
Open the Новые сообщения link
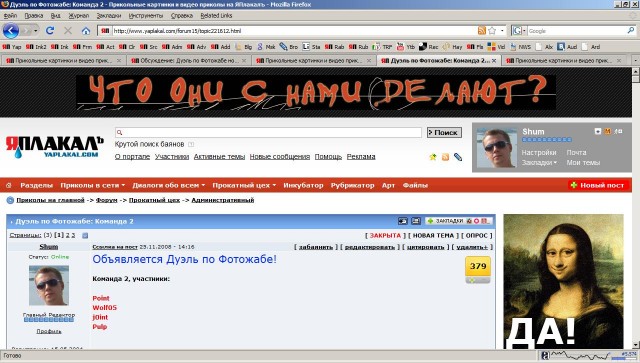[280, 157]
